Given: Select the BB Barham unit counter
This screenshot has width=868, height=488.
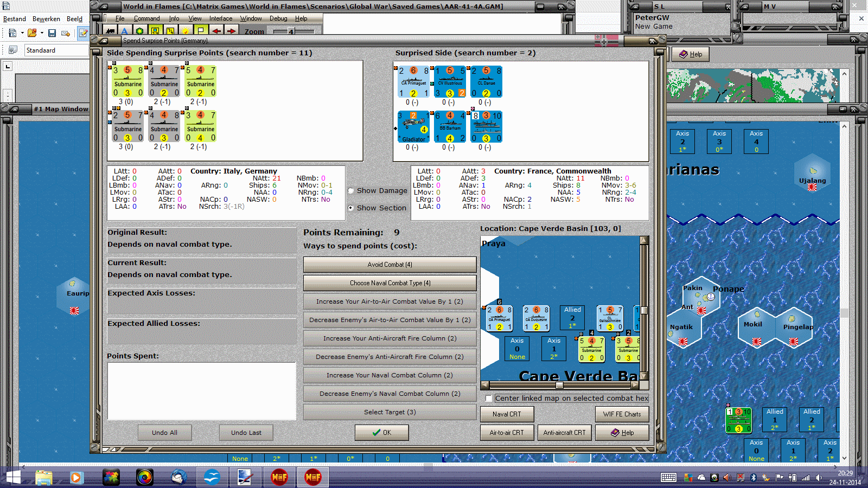Looking at the screenshot, I should (x=450, y=127).
